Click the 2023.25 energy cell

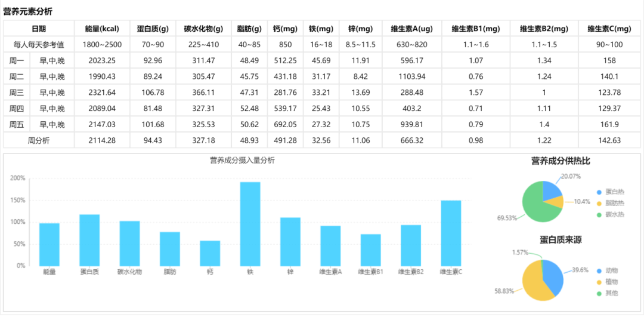[102, 61]
